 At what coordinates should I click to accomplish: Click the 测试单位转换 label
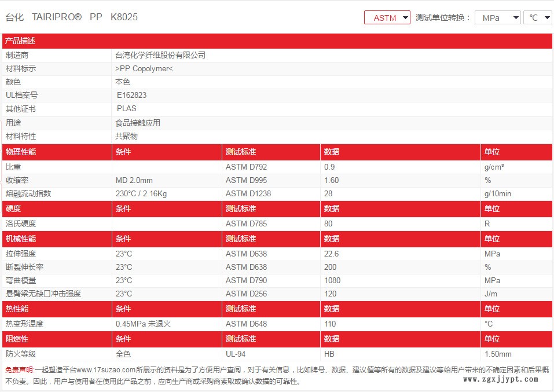(443, 18)
